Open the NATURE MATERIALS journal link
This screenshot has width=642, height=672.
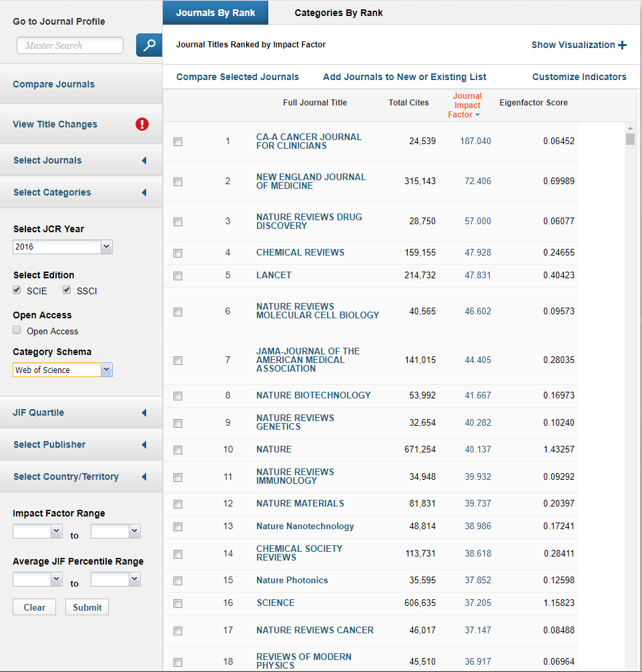pos(300,504)
